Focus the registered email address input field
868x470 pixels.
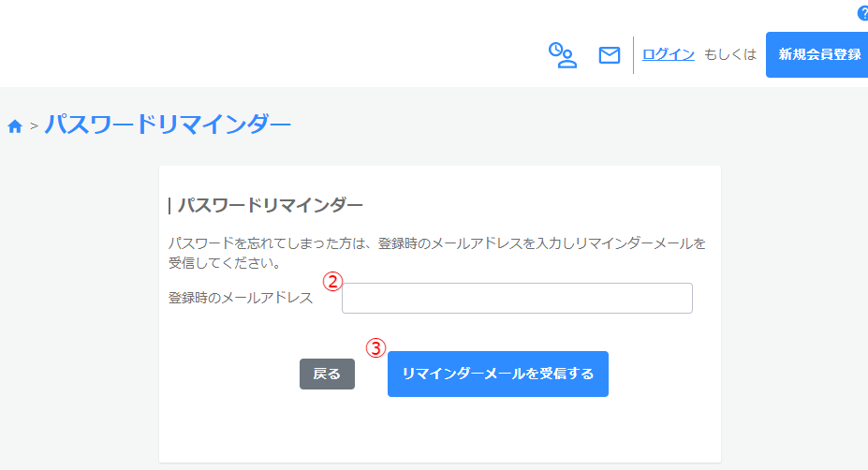point(517,299)
